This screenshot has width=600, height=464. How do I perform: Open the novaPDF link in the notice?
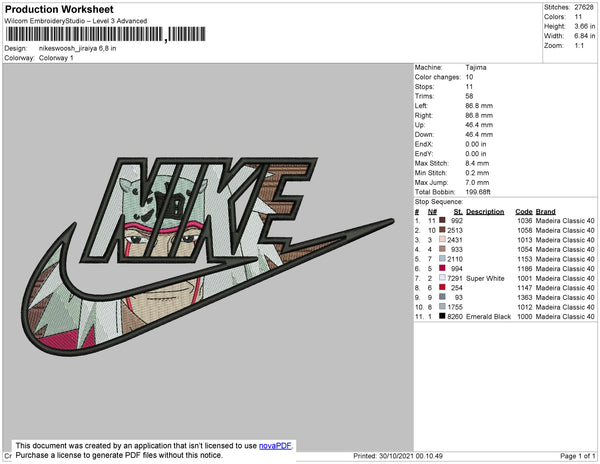(x=275, y=446)
